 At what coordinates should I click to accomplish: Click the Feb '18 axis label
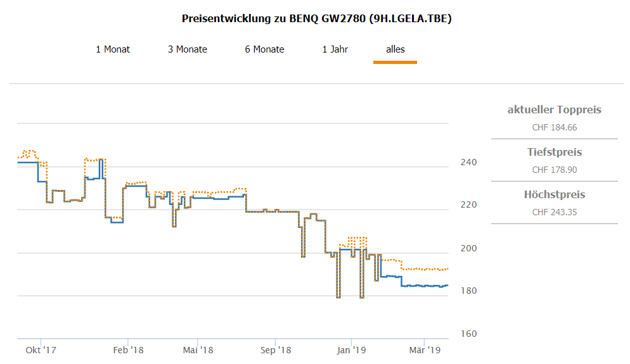point(128,349)
